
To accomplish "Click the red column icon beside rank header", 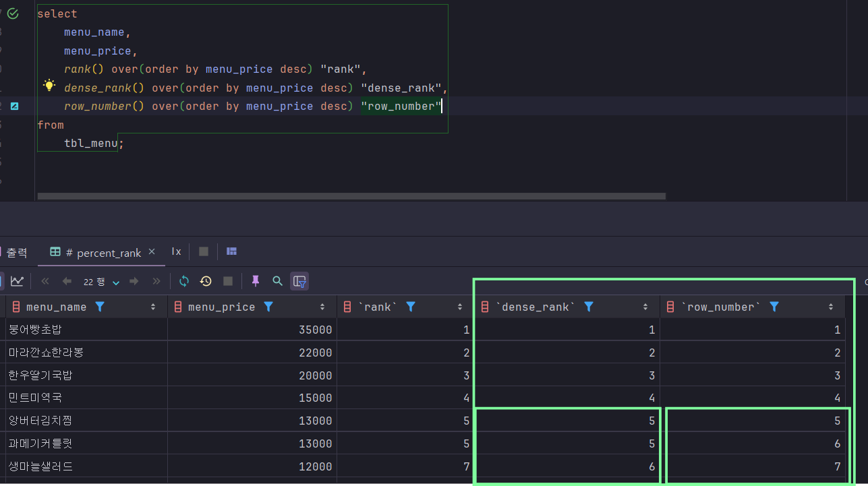I will pyautogui.click(x=347, y=307).
